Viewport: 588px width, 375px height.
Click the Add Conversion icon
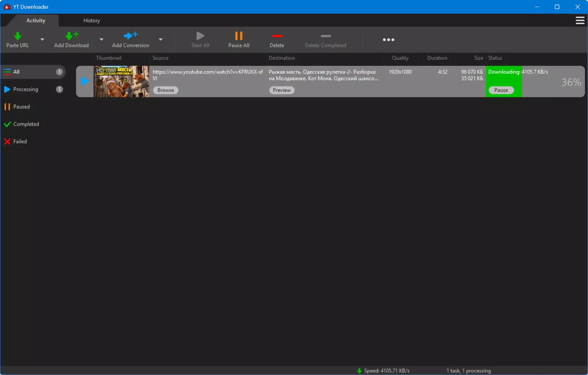pos(131,36)
